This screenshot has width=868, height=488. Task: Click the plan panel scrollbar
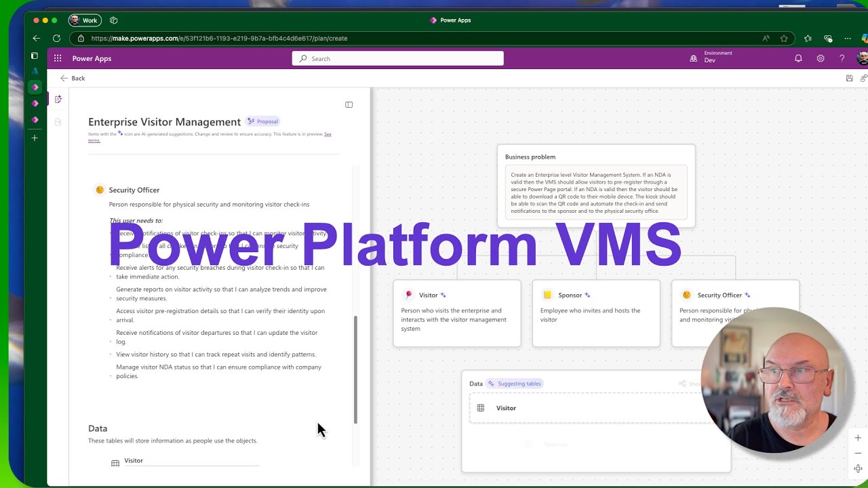tap(355, 369)
